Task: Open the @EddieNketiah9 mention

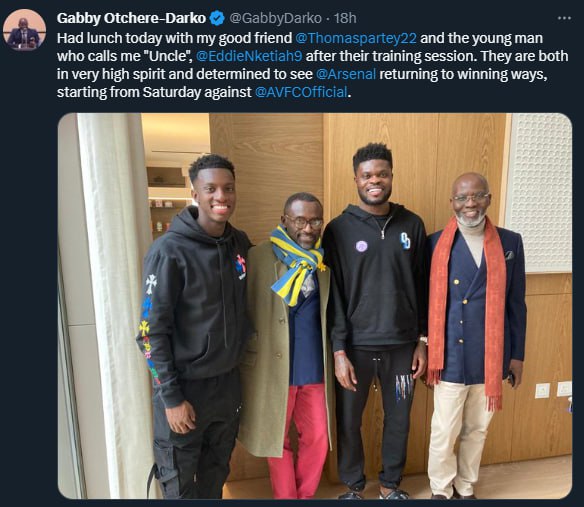Action: pos(249,56)
